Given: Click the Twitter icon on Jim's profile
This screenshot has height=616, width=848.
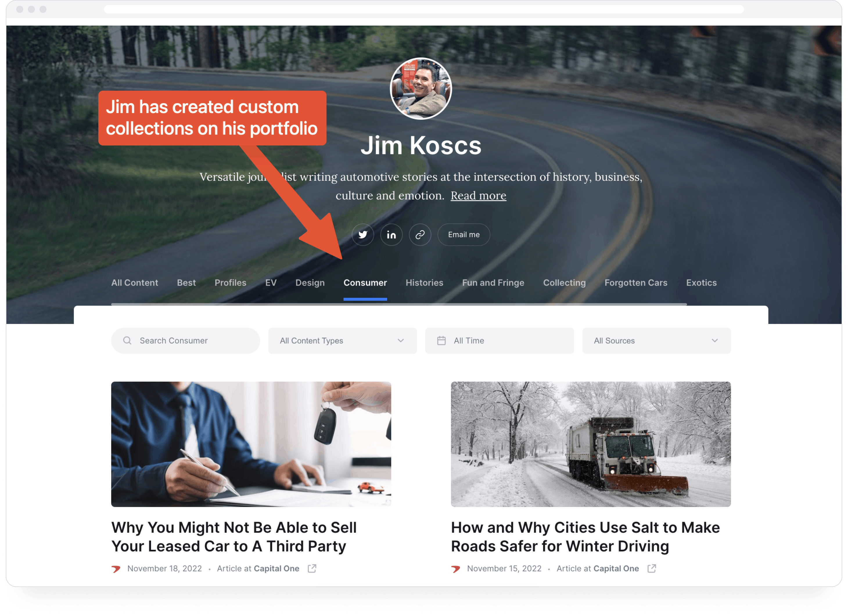Looking at the screenshot, I should (x=362, y=234).
